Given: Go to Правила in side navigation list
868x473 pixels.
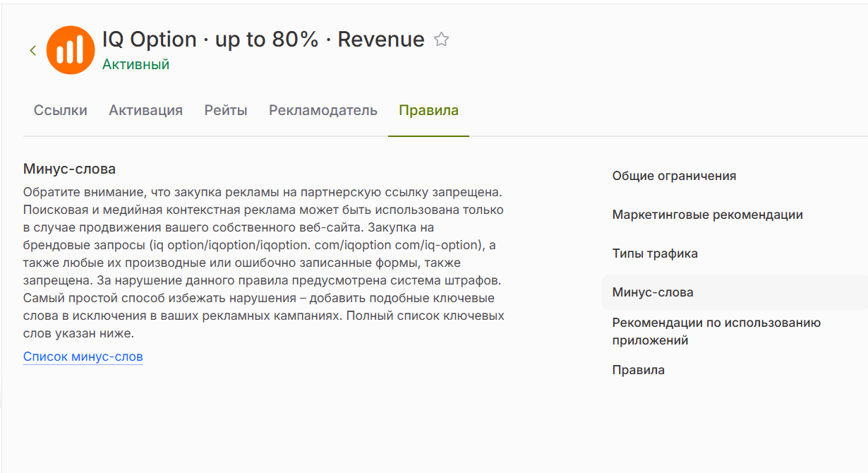Looking at the screenshot, I should (x=638, y=370).
